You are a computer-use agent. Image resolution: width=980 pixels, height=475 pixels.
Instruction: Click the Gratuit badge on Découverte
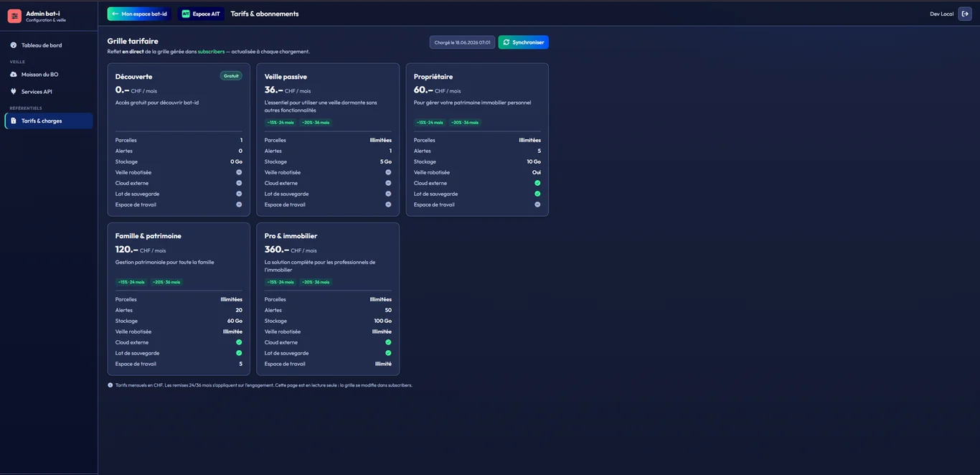231,76
